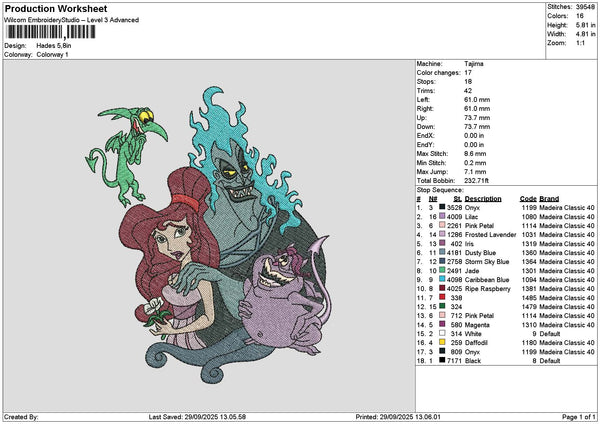This screenshot has height=424, width=600.
Task: Click the 'Description' column header
Action: [x=483, y=199]
